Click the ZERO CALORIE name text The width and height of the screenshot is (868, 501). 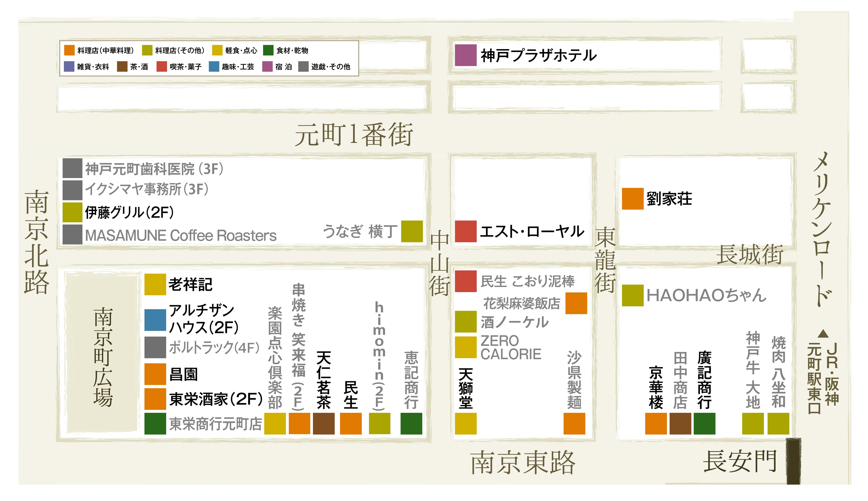pyautogui.click(x=511, y=348)
